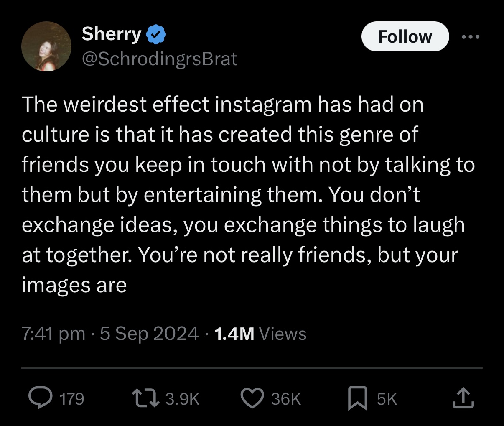Click the tweet text about instagram
The height and width of the screenshot is (426, 504).
[248, 194]
